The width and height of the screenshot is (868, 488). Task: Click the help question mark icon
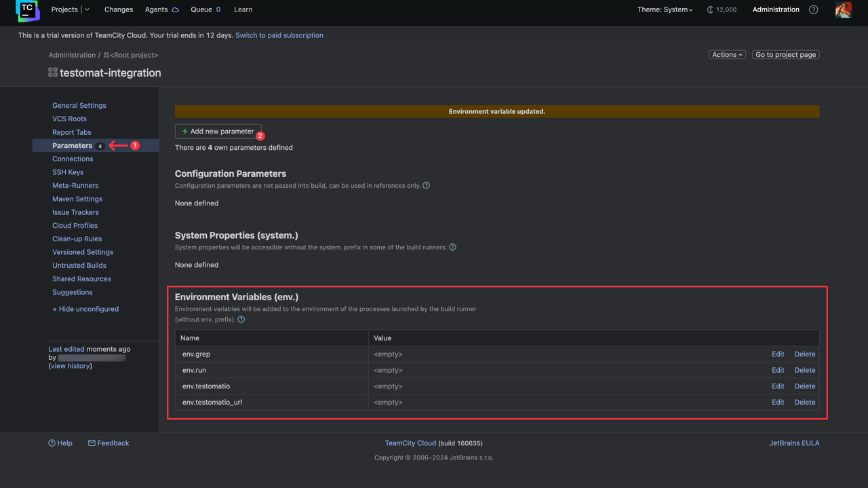click(813, 9)
